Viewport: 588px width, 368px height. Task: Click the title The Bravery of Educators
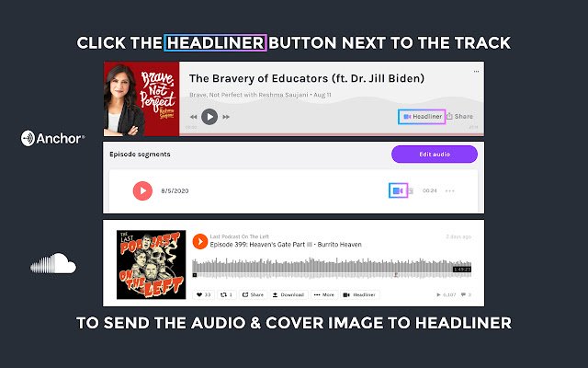click(307, 78)
